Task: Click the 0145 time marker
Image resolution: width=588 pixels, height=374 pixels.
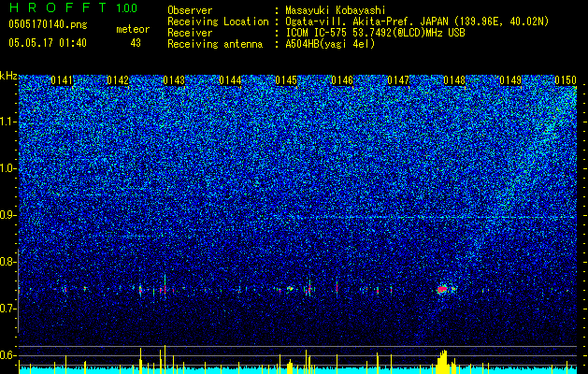Action: pyautogui.click(x=286, y=80)
